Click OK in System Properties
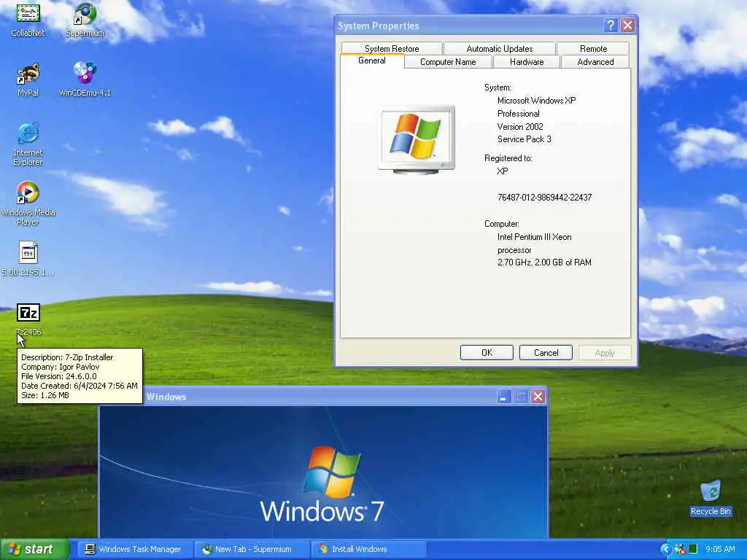747x560 pixels. tap(487, 353)
